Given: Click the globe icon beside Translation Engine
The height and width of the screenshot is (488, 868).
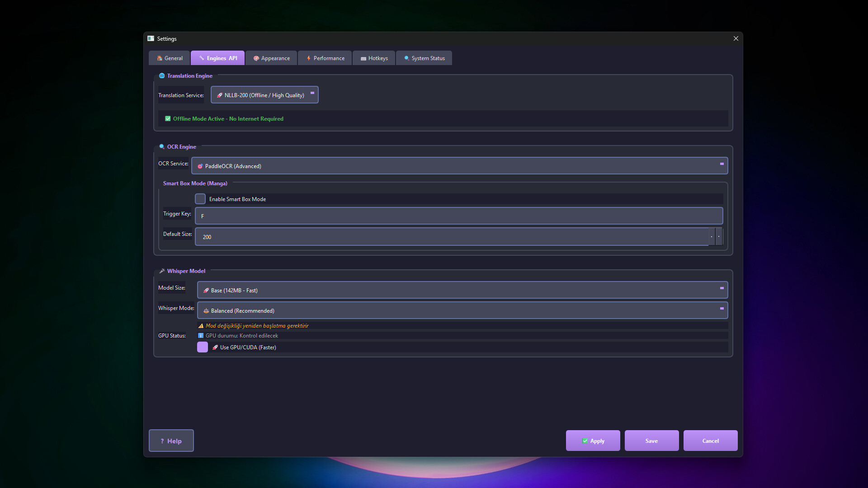Looking at the screenshot, I should [x=163, y=76].
